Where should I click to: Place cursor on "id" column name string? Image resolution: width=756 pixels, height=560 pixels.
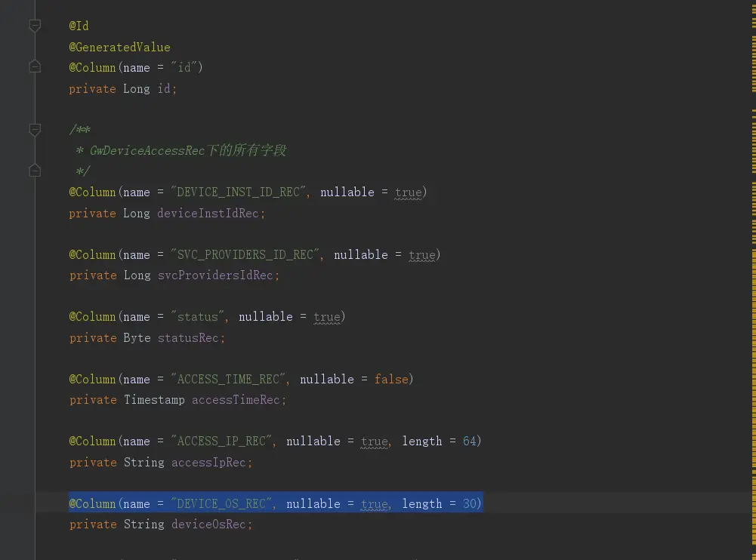point(184,67)
